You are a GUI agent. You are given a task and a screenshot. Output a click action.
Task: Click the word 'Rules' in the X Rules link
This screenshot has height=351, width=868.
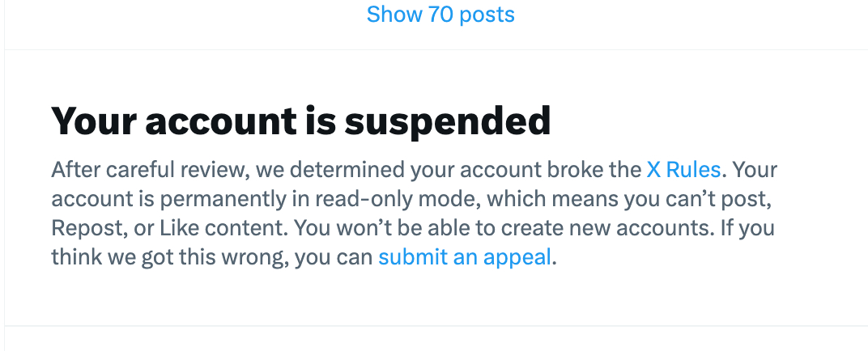pos(693,170)
